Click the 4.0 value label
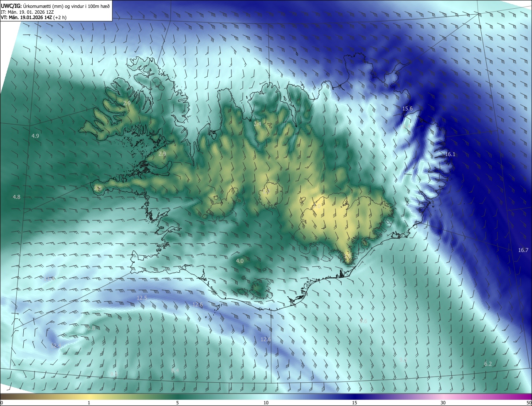This screenshot has height=406, width=532. 240,261
